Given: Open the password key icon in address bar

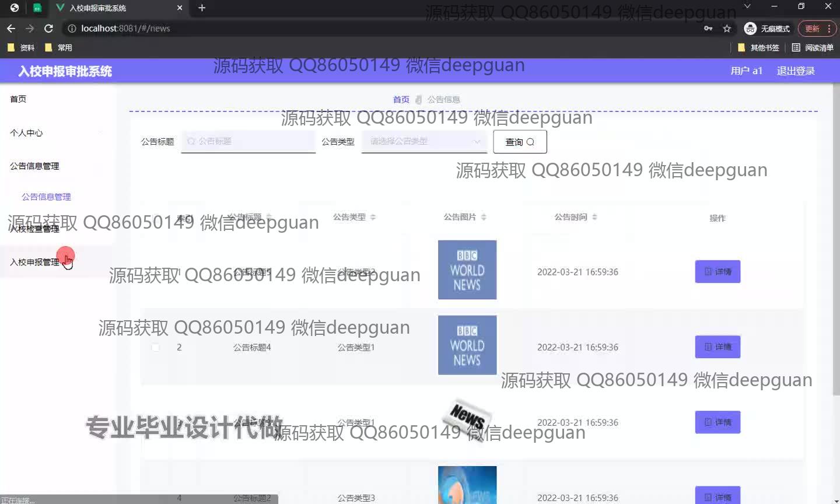Looking at the screenshot, I should coord(708,28).
